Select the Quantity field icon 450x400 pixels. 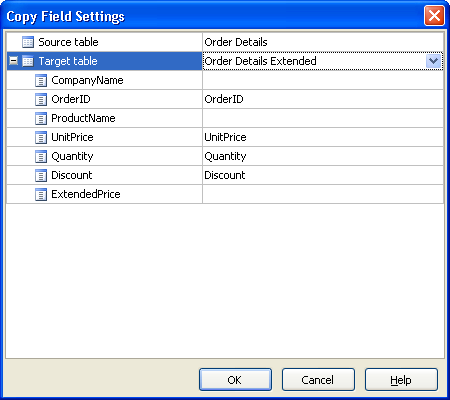click(x=41, y=156)
